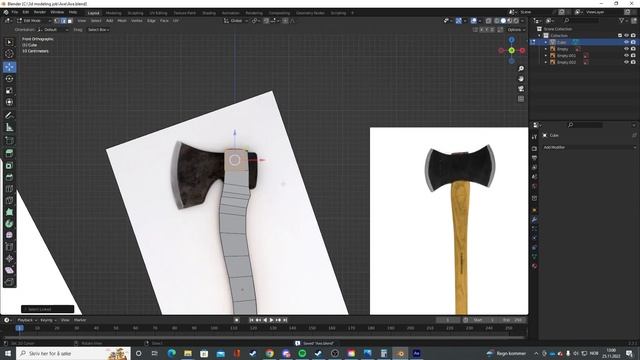Open Spotify from the Windows taskbar
Viewport: 640px width, 360px height.
coord(302,353)
